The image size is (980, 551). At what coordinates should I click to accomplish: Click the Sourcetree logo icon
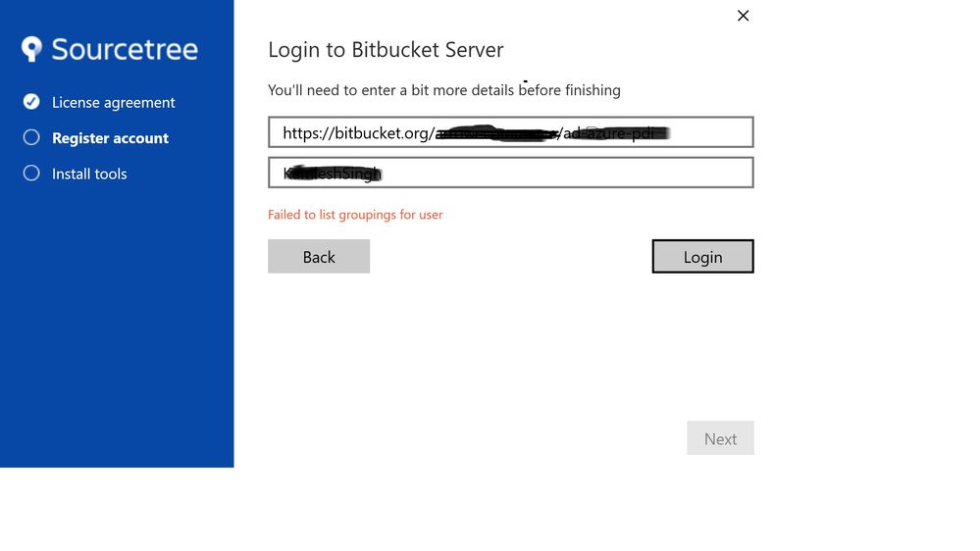coord(31,49)
